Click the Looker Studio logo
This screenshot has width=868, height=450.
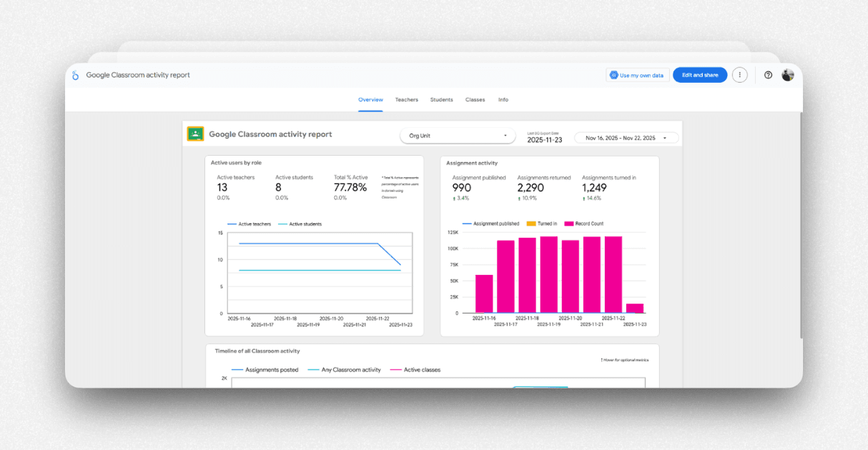(x=75, y=74)
